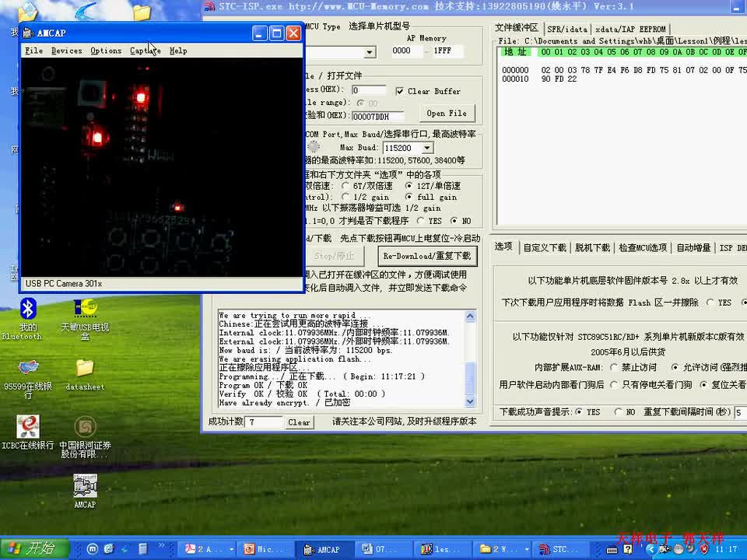Select 只有停电关看门狗 watchdog option
747x560 pixels.
(x=614, y=384)
